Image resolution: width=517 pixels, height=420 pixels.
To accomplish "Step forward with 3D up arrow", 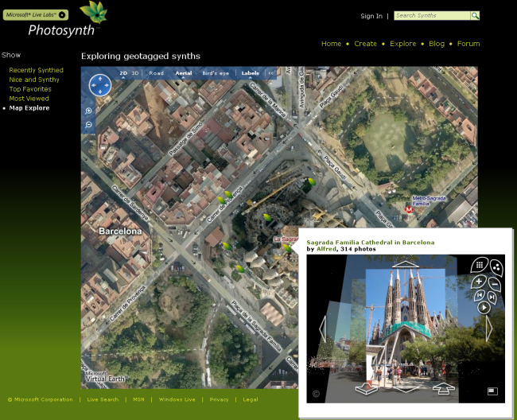I will [444, 388].
